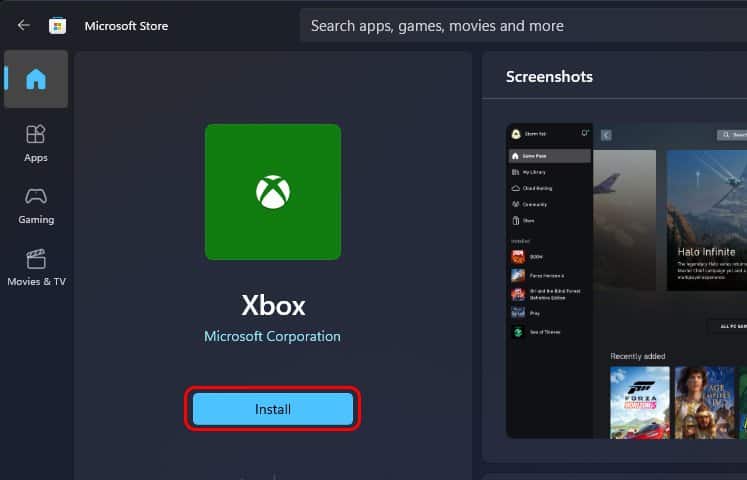Install the Xbox app
Screen dimensions: 747x480
click(273, 409)
